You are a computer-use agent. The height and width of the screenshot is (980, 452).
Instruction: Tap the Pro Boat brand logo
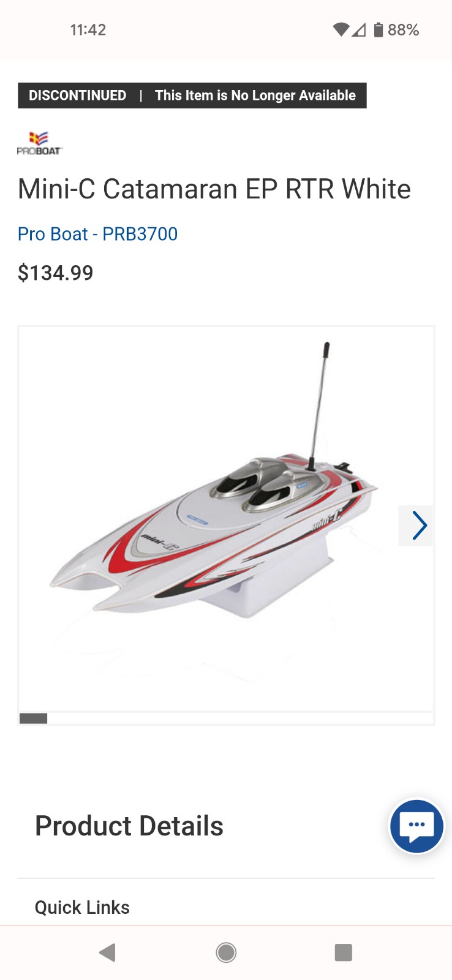pyautogui.click(x=40, y=143)
